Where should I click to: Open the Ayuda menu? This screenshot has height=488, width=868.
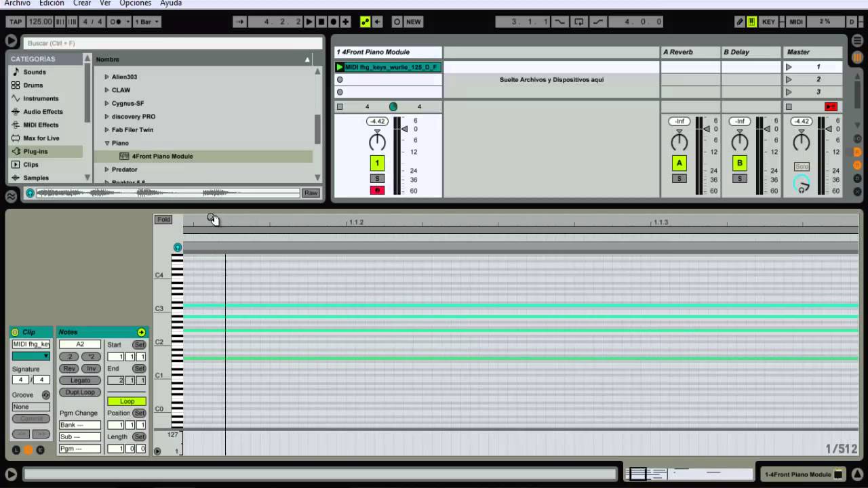tap(171, 3)
